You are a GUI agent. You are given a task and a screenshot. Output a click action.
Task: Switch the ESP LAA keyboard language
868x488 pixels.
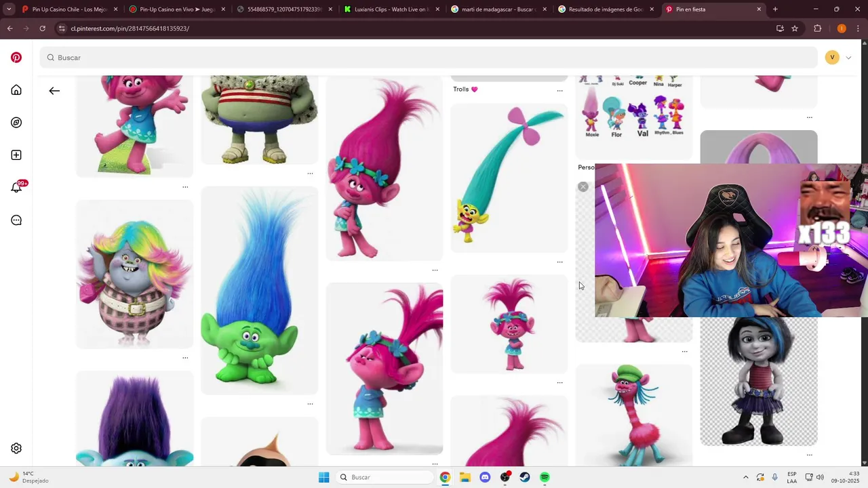pos(792,477)
